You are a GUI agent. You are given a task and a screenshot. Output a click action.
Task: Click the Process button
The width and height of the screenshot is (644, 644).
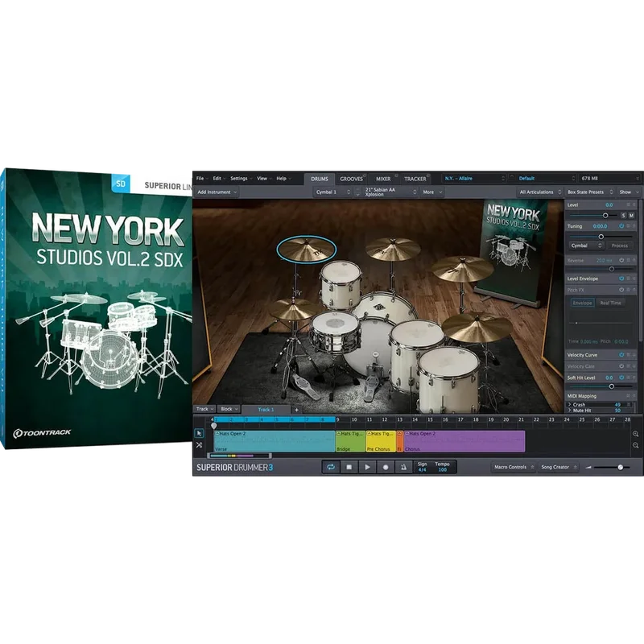click(x=619, y=246)
